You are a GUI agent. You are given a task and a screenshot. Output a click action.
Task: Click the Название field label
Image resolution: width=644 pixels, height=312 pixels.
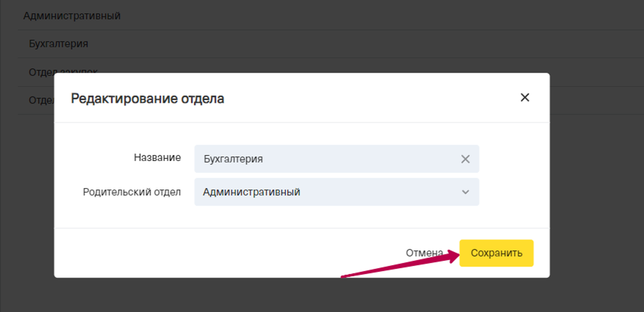157,157
